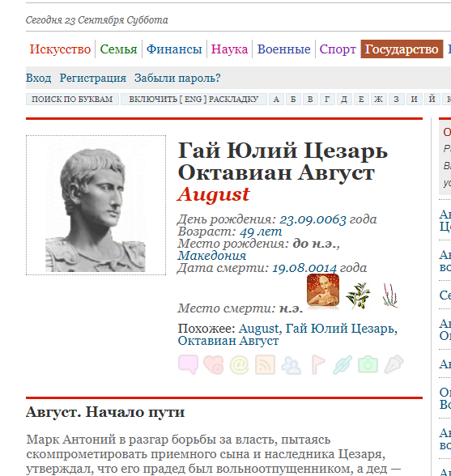Click the ПОИСК ПО БУКВАМ button

click(72, 100)
